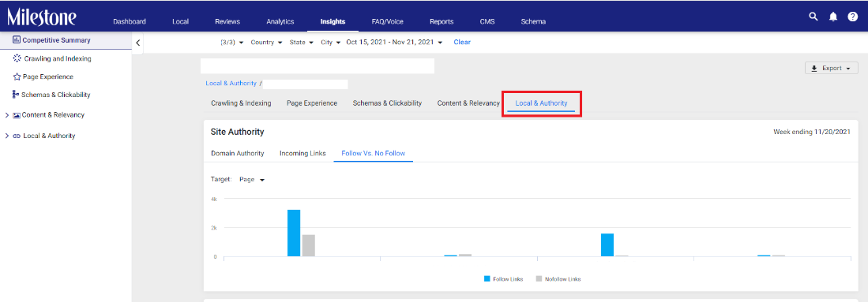
Task: Click the second-tallest blue Follow Links bar
Action: (607, 245)
